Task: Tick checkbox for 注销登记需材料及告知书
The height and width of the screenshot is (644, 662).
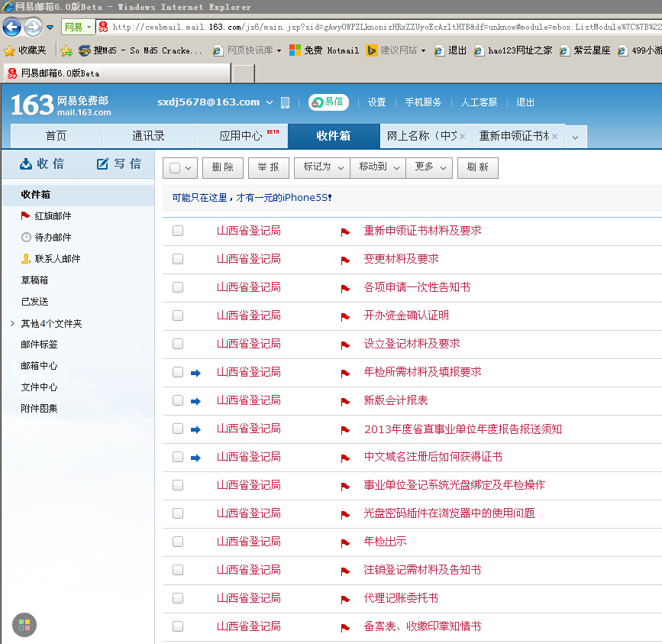Action: [178, 570]
